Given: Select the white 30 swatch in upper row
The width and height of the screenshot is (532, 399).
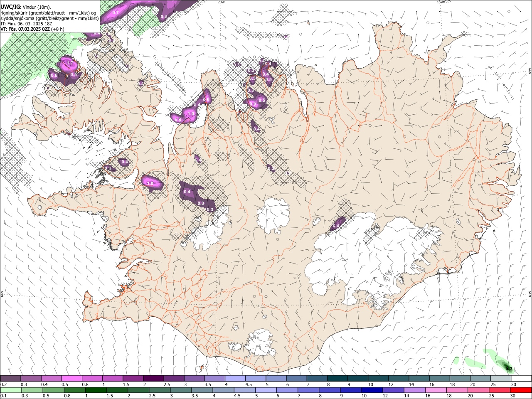Looking at the screenshot, I should coord(521,379).
